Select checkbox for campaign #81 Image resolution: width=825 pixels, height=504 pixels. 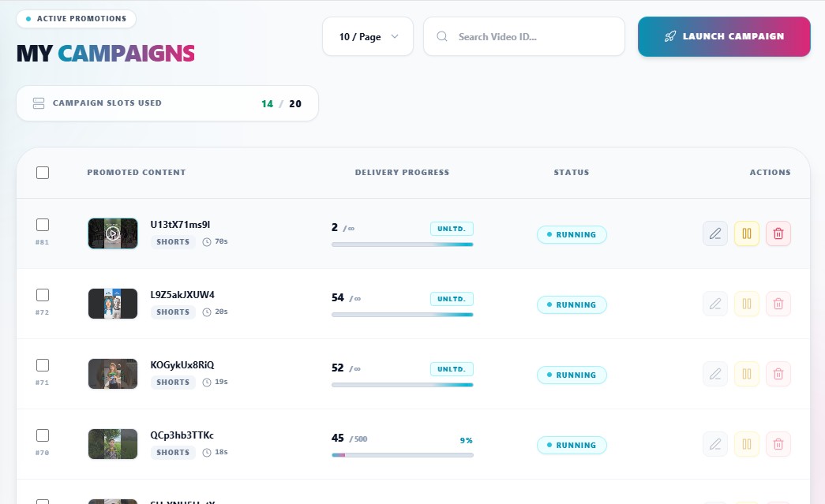point(43,225)
